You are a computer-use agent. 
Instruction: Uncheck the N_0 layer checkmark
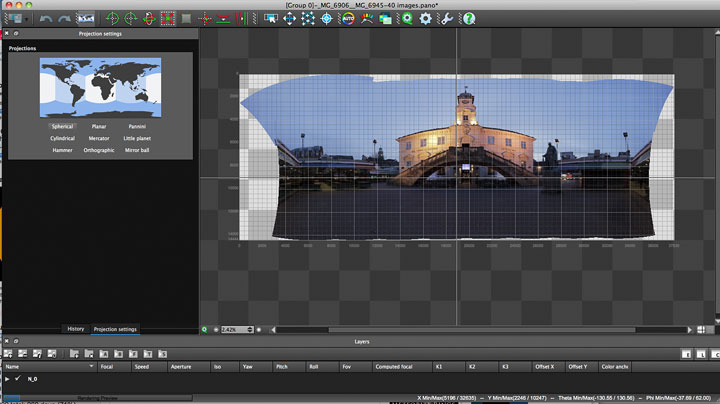pos(18,379)
